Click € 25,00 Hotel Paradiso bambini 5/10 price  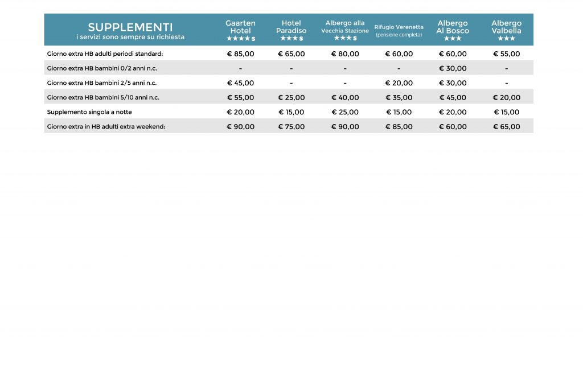pyautogui.click(x=291, y=97)
